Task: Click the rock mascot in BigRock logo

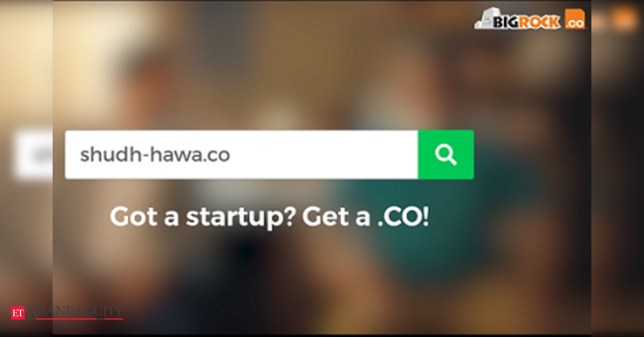Action: pyautogui.click(x=483, y=19)
